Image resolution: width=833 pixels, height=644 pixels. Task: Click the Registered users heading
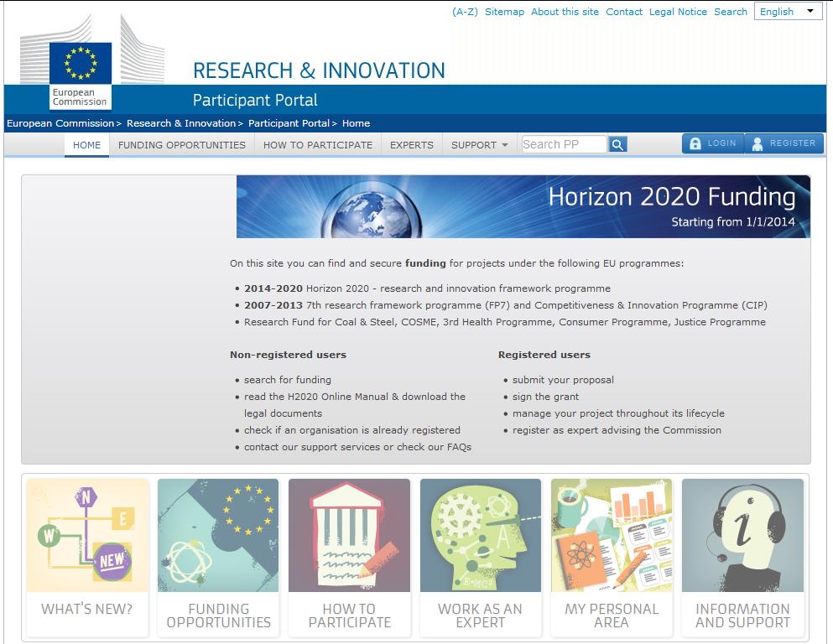(x=544, y=355)
